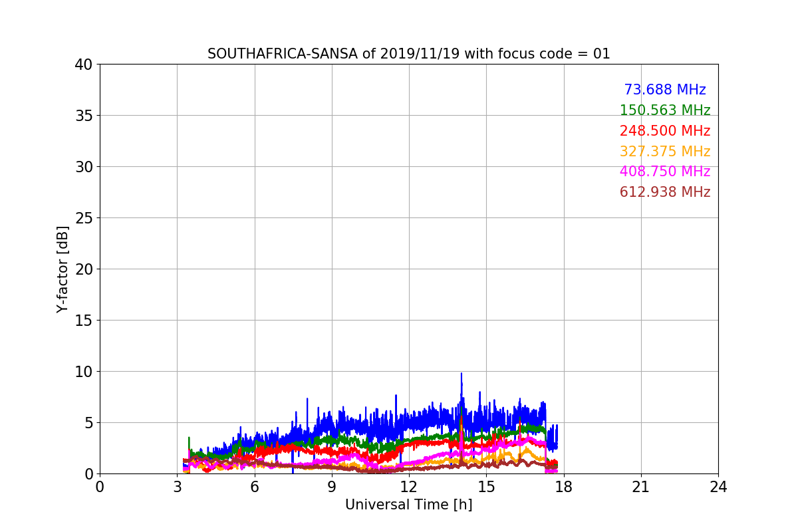
Task: Click the x-axis tick label 6
Action: pyautogui.click(x=255, y=487)
